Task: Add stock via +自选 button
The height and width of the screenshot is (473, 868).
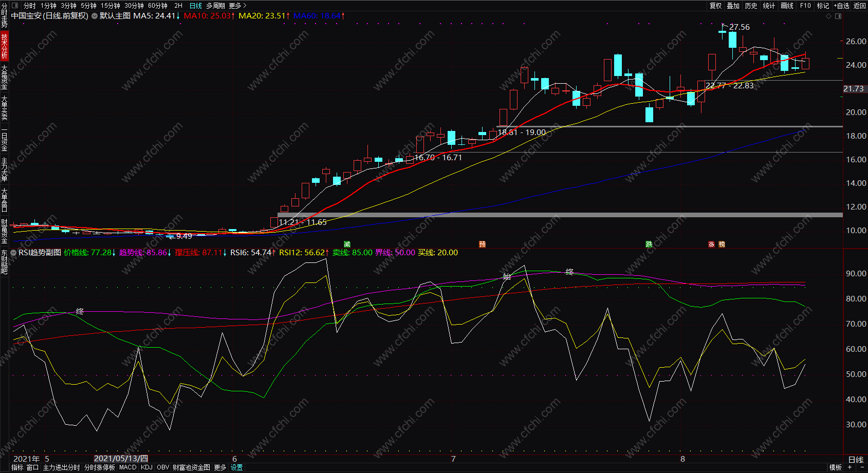Action: coord(841,6)
